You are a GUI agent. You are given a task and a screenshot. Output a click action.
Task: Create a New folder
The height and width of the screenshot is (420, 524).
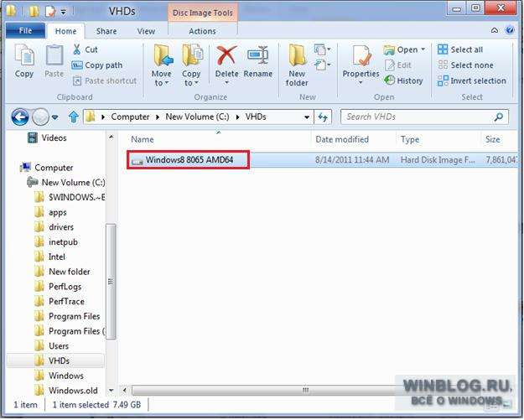pos(297,65)
